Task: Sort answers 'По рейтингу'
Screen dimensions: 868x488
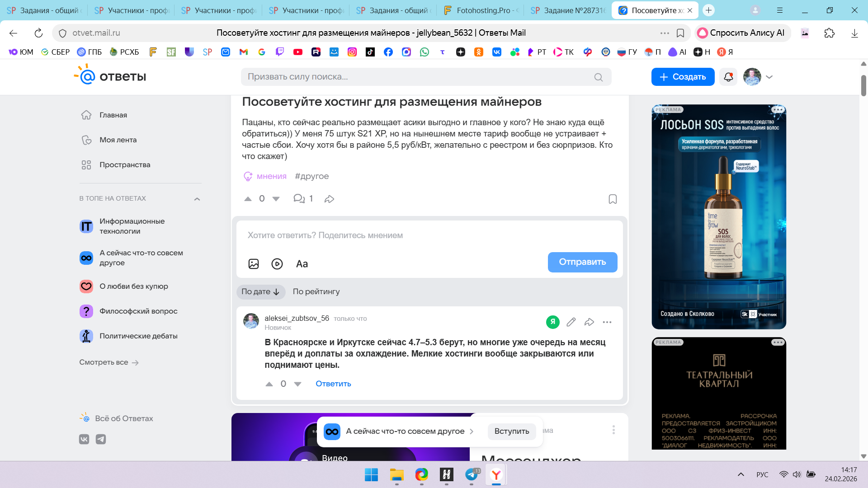Action: 316,291
